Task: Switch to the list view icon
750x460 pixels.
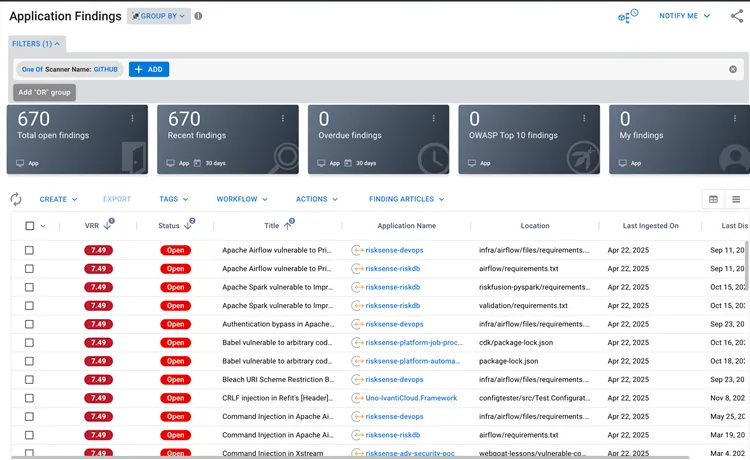Action: point(736,199)
